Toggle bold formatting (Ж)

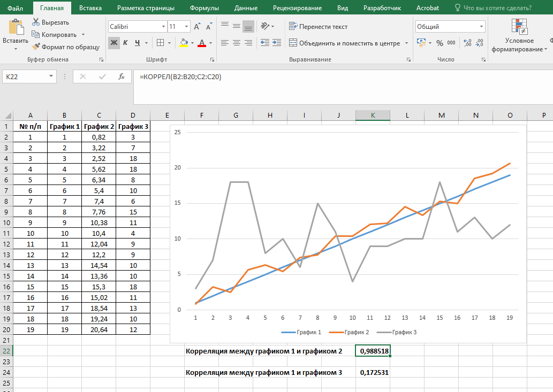[114, 43]
